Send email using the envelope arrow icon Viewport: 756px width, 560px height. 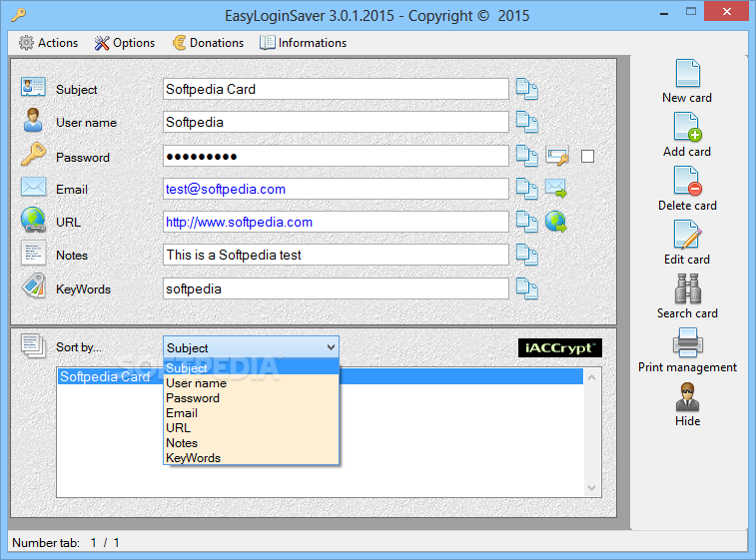[x=556, y=188]
